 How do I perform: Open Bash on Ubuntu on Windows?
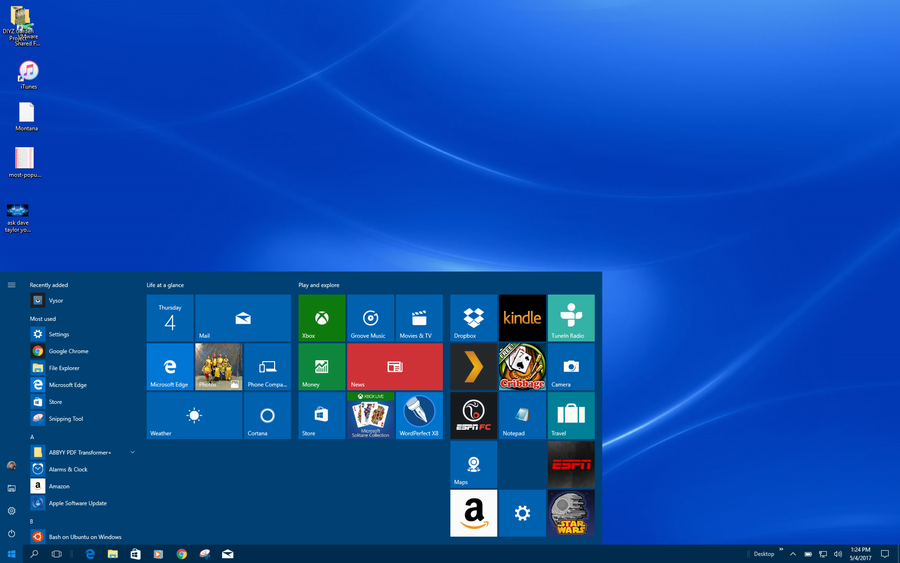point(83,537)
